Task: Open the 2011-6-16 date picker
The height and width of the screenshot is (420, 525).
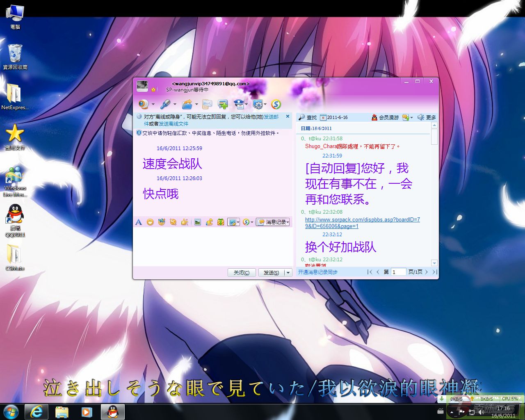Action: point(334,117)
